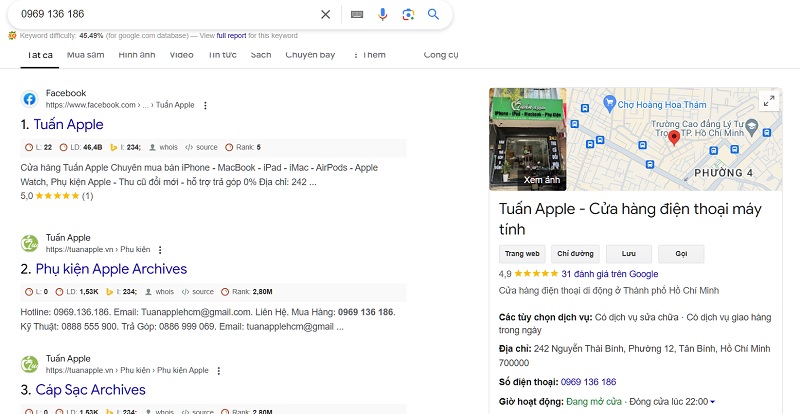Expand the map with the fullscreen icon
The height and width of the screenshot is (414, 800).
click(769, 101)
